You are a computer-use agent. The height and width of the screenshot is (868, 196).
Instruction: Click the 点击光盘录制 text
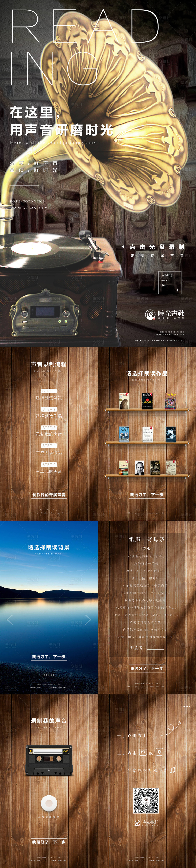[x=157, y=247]
